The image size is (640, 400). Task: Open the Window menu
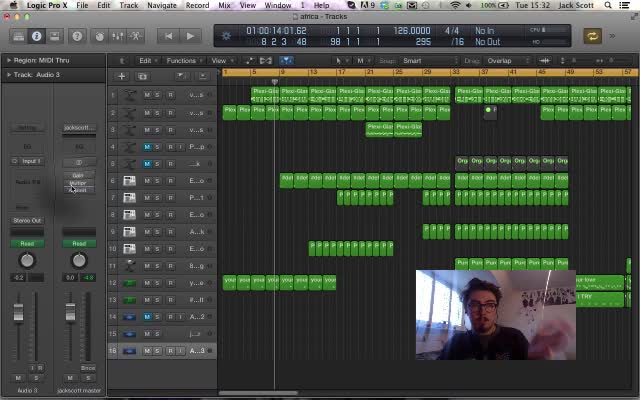click(278, 5)
